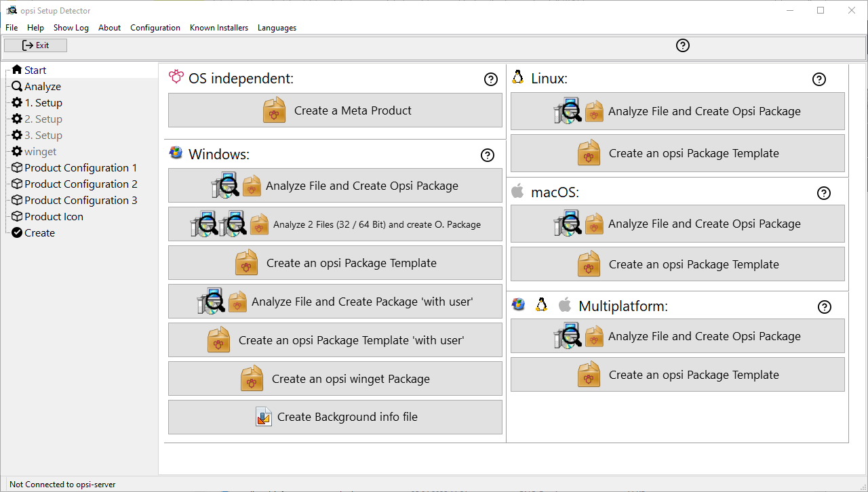Click Create an opsi winget Package
This screenshot has width=868, height=492.
[x=335, y=378]
